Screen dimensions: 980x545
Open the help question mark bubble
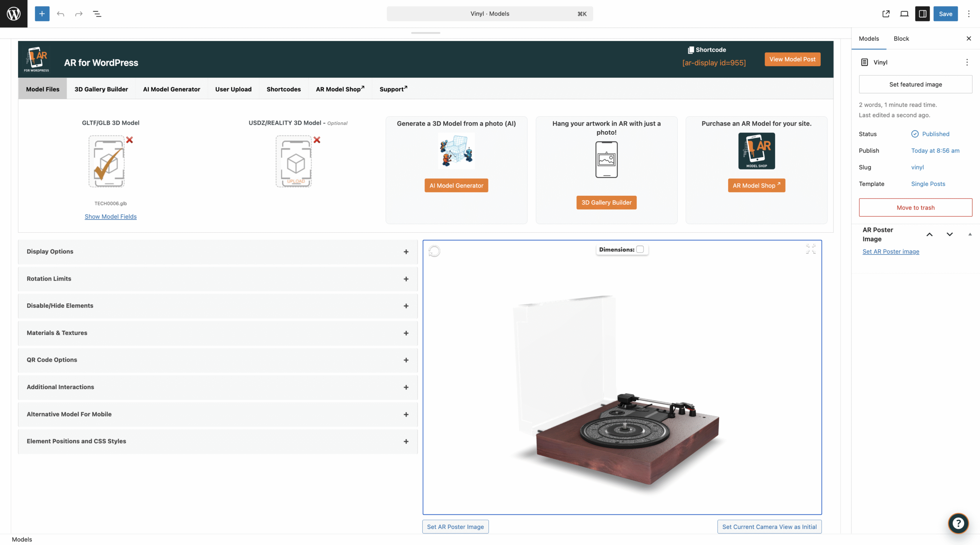pos(958,523)
